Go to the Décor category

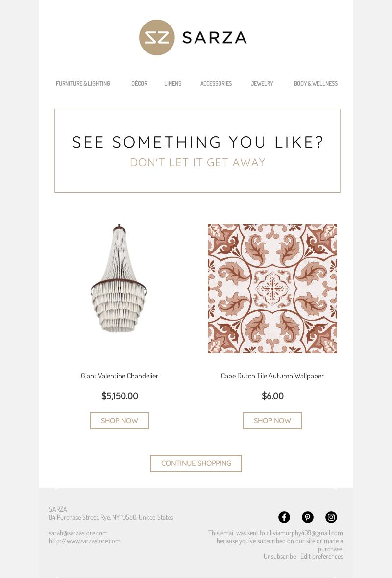click(x=139, y=84)
